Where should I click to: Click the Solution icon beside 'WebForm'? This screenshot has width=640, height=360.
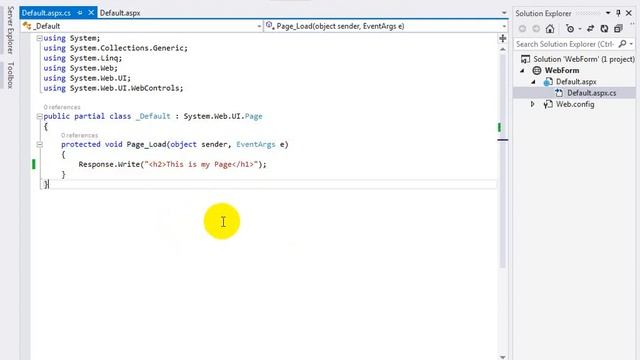pos(525,59)
